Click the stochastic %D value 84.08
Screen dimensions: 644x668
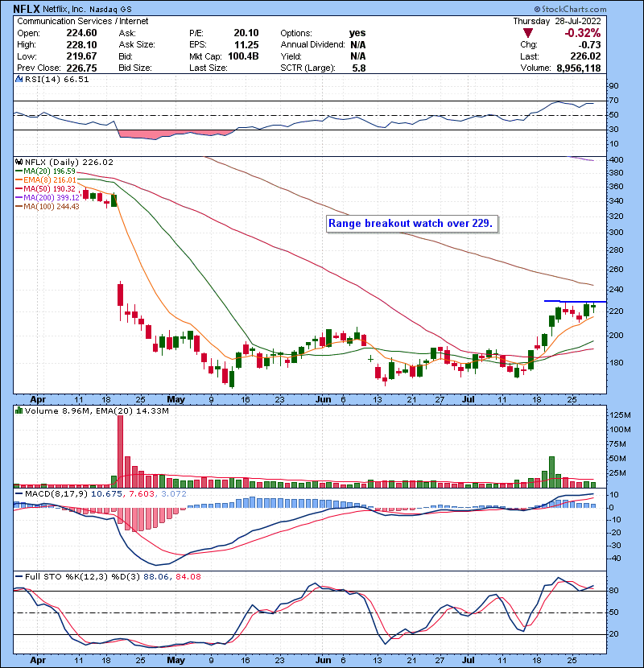[x=188, y=577]
